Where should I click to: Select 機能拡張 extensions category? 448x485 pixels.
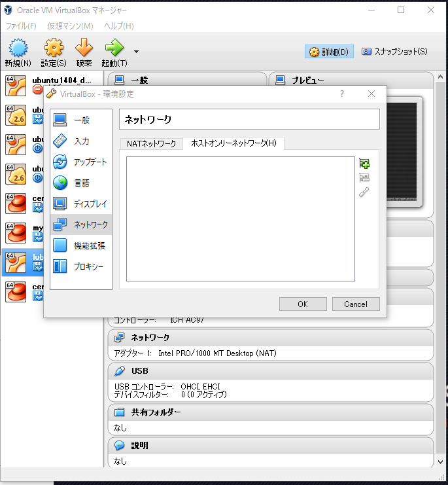pos(81,245)
